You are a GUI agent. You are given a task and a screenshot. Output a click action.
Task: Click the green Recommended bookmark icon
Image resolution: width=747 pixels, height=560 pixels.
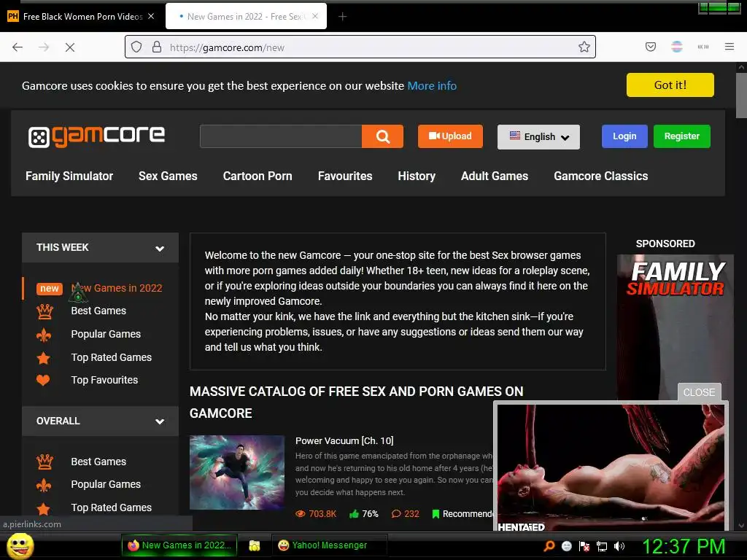point(436,514)
